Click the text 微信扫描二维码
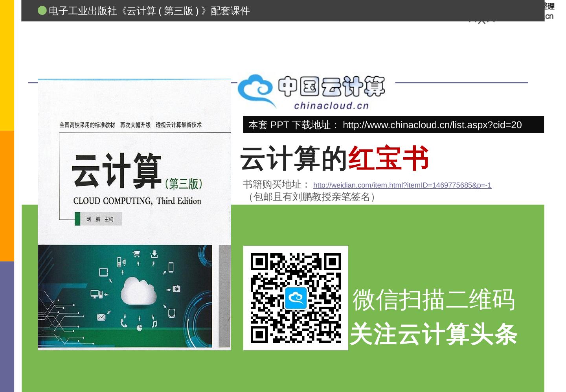 (x=434, y=300)
